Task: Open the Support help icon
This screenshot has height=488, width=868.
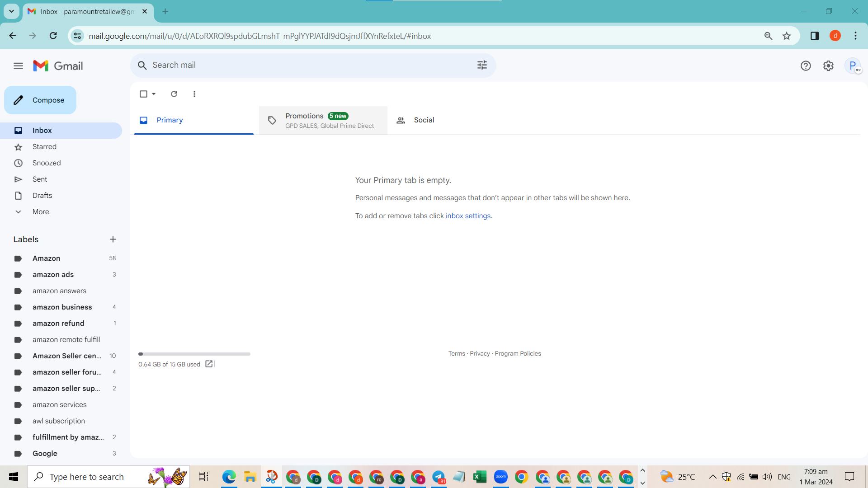Action: 806,66
